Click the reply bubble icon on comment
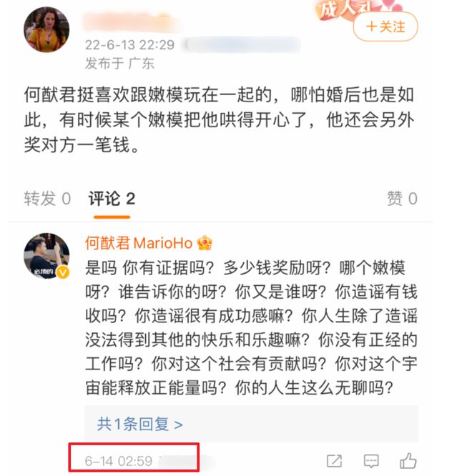Viewport: 472px width, 476px height. (x=371, y=461)
